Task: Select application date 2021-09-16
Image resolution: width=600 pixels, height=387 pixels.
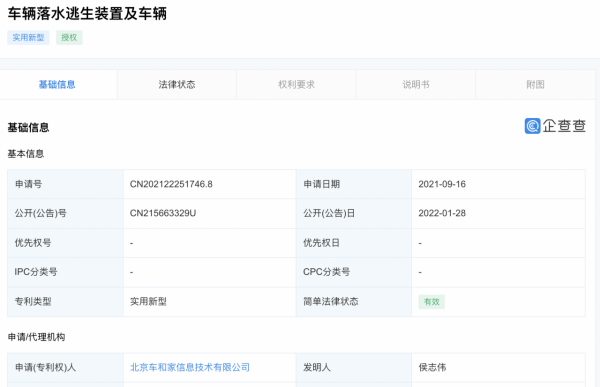Action: coord(442,184)
